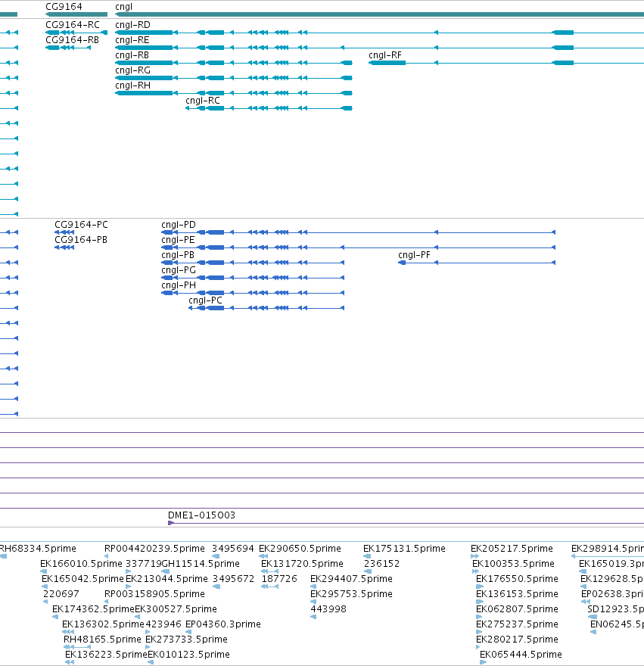Image resolution: width=644 pixels, height=666 pixels.
Task: Click the RP003158905.5prime EST label
Action: pos(154,594)
